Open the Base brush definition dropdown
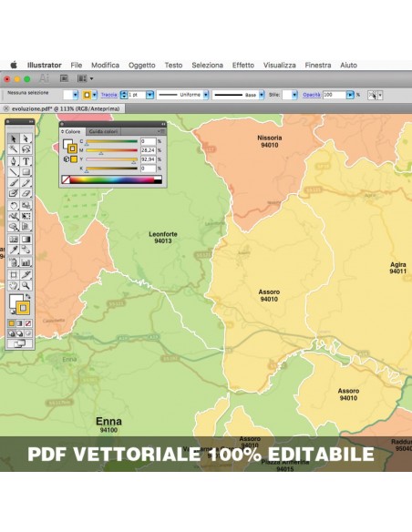 pos(262,95)
